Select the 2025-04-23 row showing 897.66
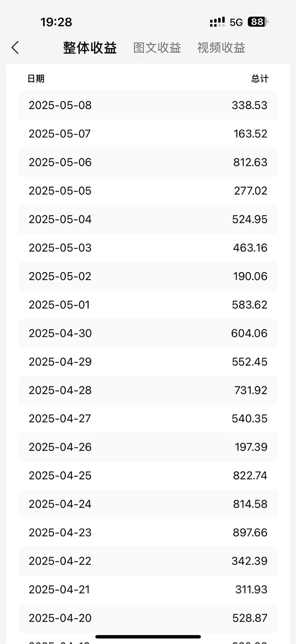 148,533
